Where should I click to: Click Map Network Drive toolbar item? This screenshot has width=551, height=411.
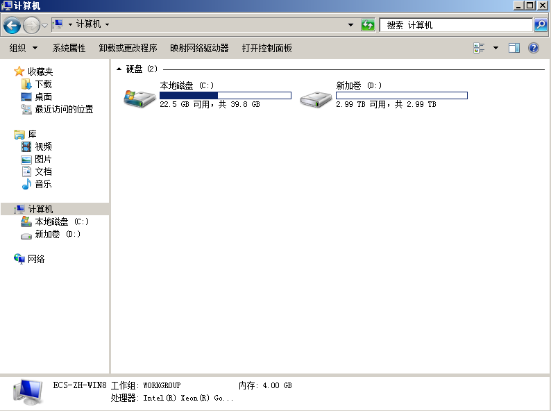pos(199,48)
